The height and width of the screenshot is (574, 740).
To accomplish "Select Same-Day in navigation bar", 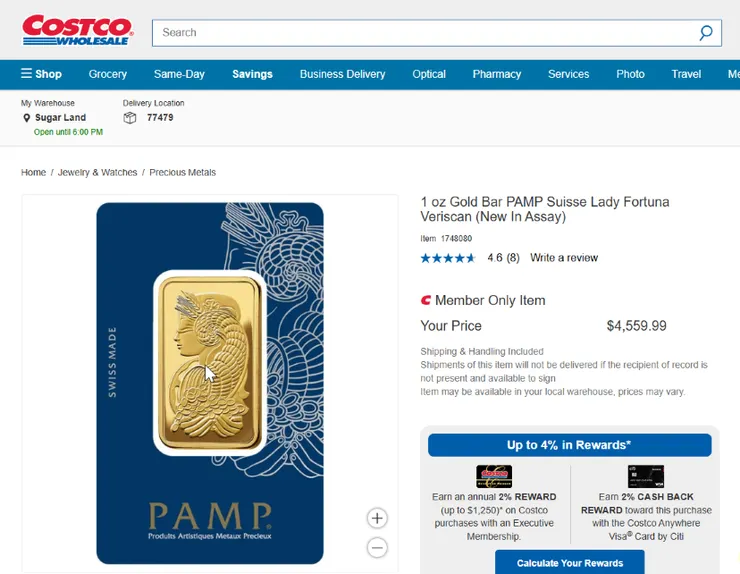I will tap(179, 74).
